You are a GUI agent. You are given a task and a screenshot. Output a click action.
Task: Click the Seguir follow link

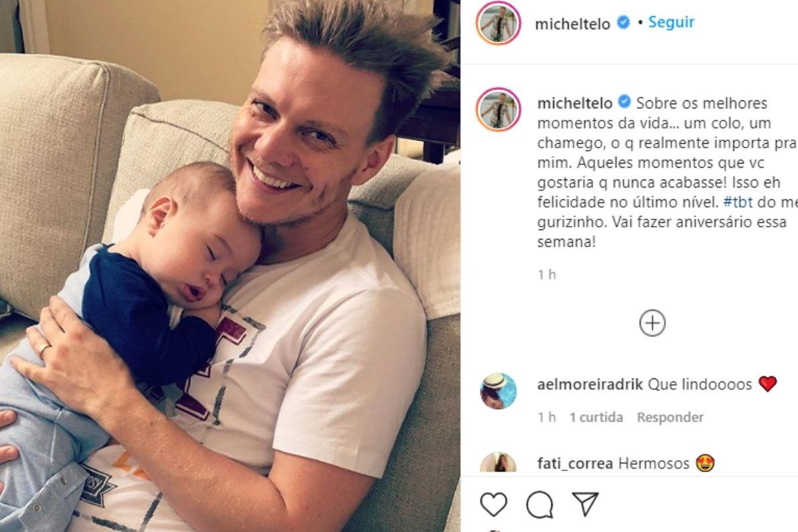[x=671, y=22]
